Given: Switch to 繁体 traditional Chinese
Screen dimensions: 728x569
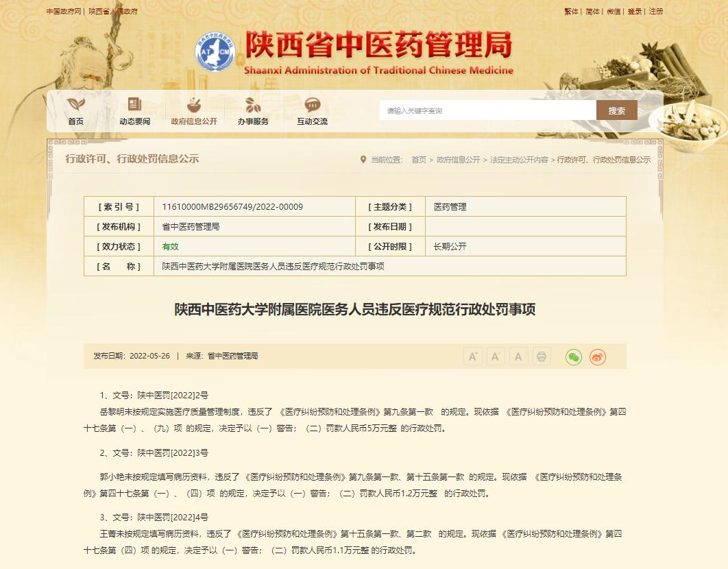Looking at the screenshot, I should [x=571, y=11].
